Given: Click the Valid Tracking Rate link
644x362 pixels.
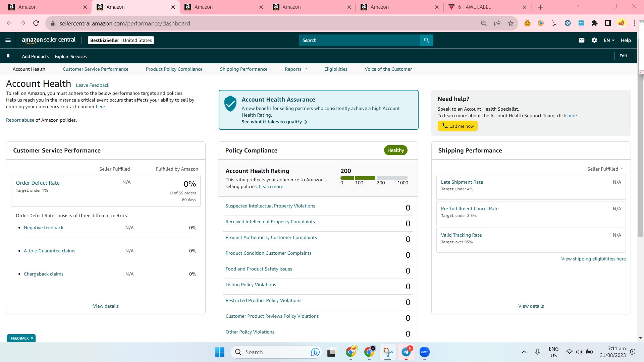Looking at the screenshot, I should [x=461, y=235].
